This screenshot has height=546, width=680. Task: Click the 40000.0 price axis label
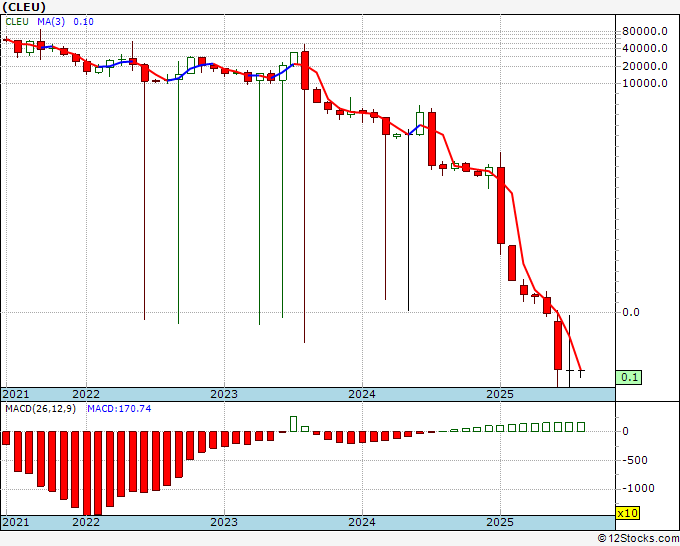(x=645, y=48)
